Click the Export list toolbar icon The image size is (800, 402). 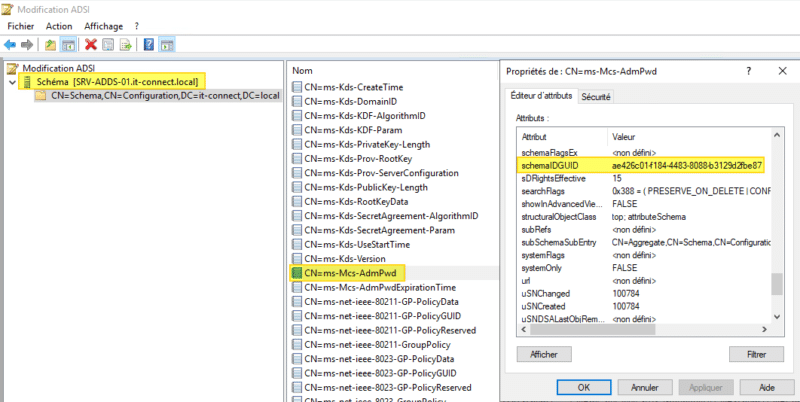point(125,45)
